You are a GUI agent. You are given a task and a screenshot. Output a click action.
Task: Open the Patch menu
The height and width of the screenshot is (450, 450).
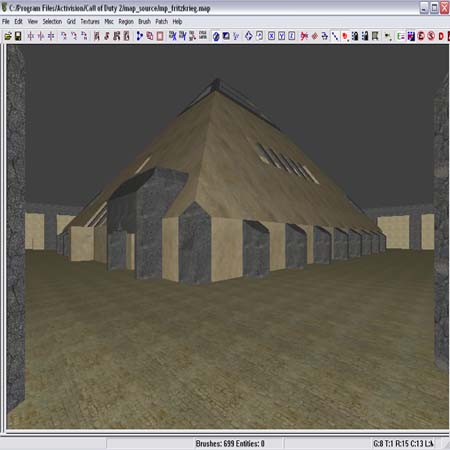[162, 21]
